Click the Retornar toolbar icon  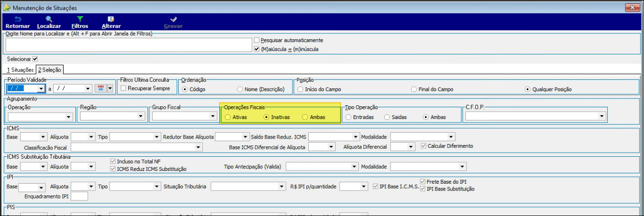17,19
